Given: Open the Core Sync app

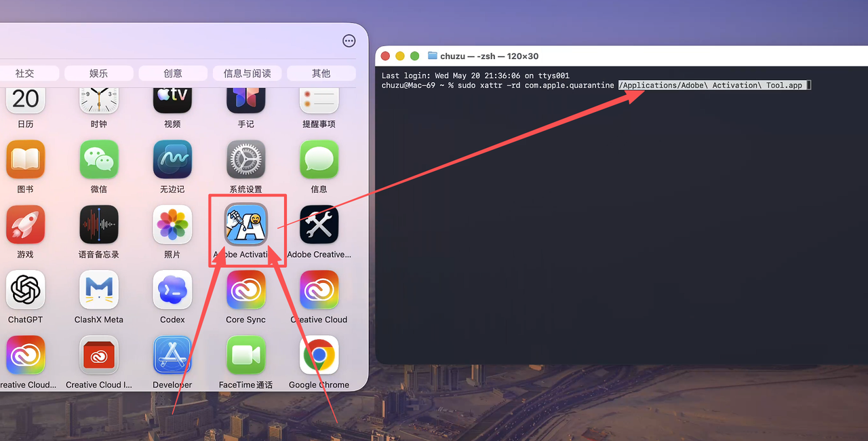Looking at the screenshot, I should [x=245, y=290].
